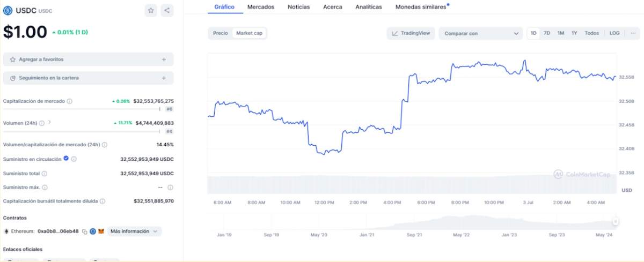This screenshot has width=644, height=262.
Task: Click Agregar a favoritos button
Action: pyautogui.click(x=88, y=59)
